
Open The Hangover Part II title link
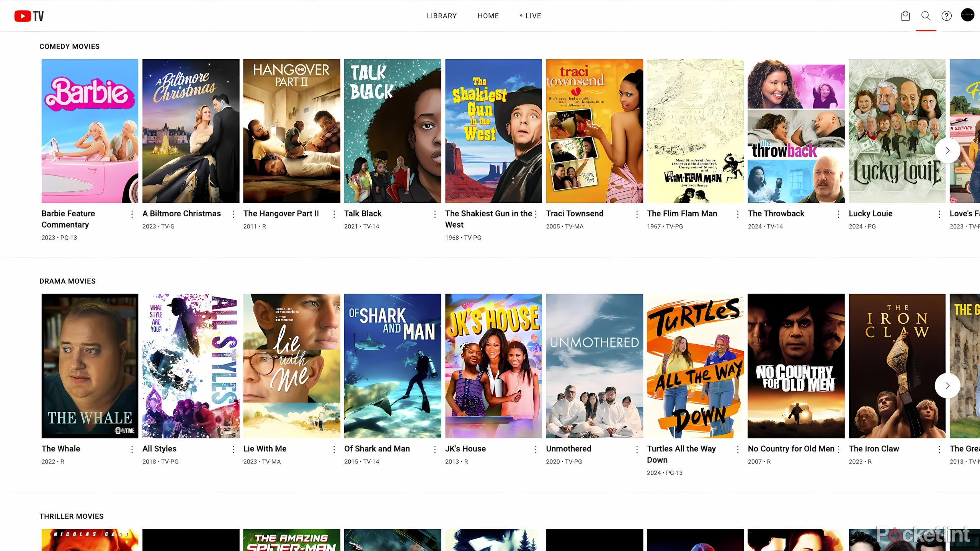(281, 214)
